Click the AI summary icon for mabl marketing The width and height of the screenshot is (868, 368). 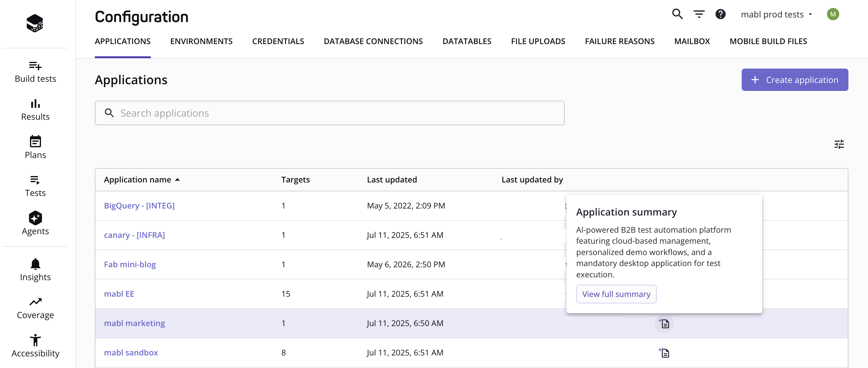click(664, 324)
